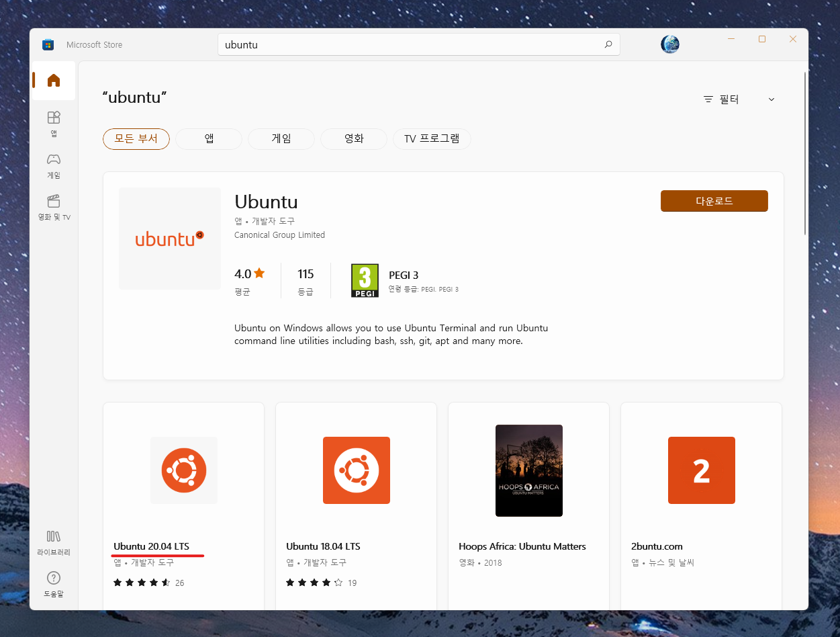Open the Library (라이브러리) sidebar icon
Screen dimensions: 840x637
54,543
